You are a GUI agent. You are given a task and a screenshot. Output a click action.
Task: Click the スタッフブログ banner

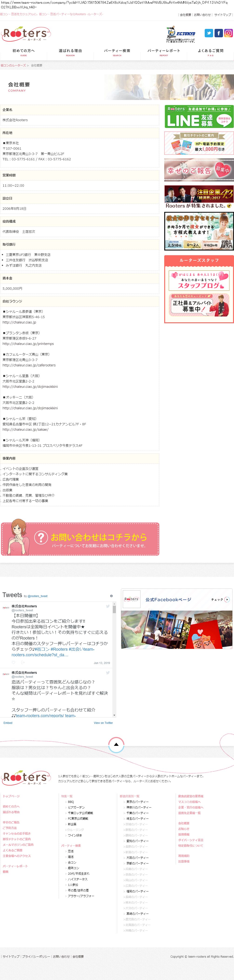(x=199, y=280)
